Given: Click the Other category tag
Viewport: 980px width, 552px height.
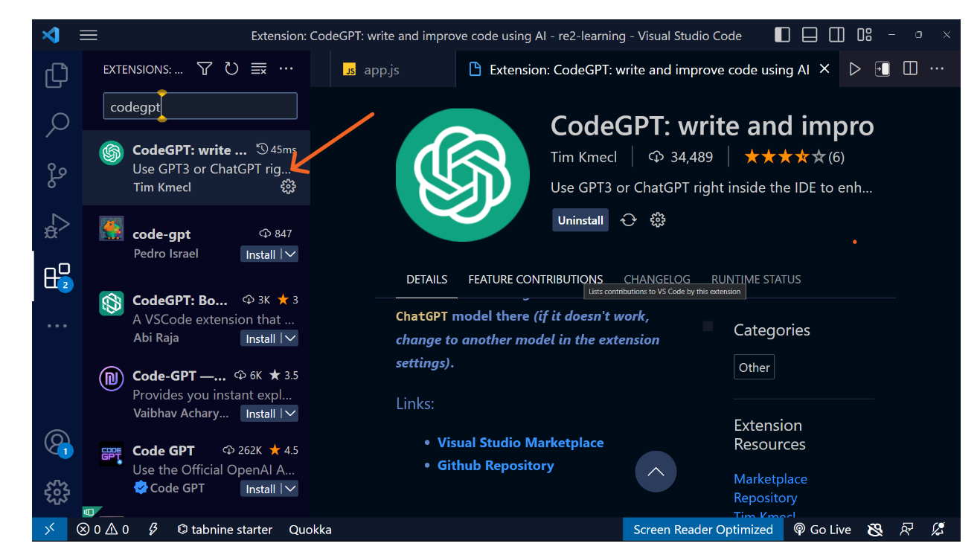Looking at the screenshot, I should [755, 368].
